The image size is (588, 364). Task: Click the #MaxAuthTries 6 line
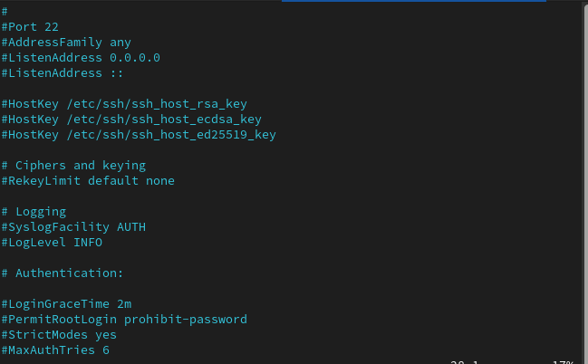55,350
